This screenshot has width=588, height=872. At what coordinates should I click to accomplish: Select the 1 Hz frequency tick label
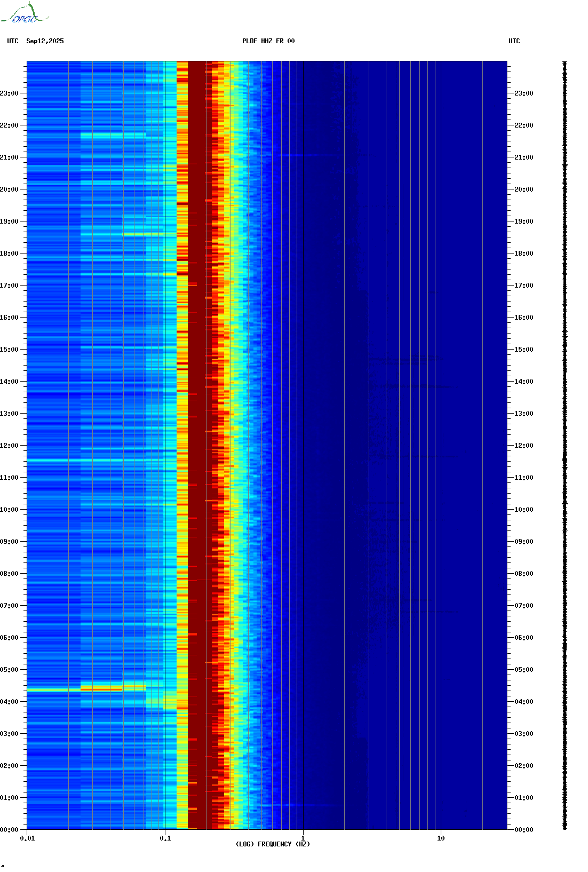(303, 838)
